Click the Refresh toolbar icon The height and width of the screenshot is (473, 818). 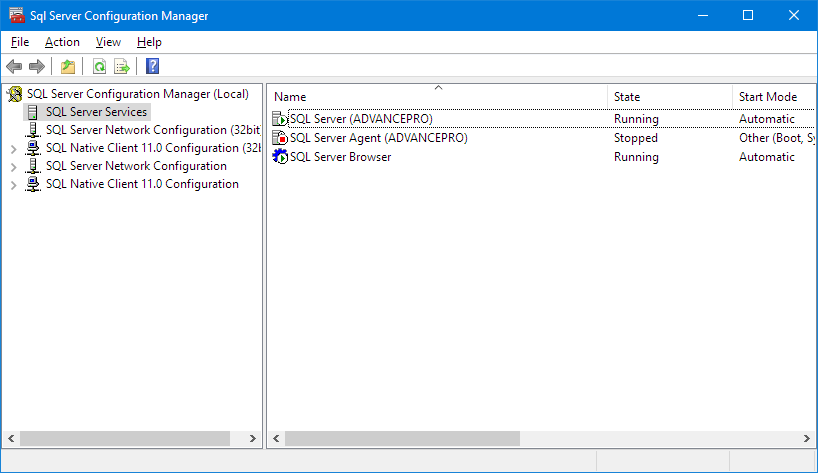[x=99, y=67]
